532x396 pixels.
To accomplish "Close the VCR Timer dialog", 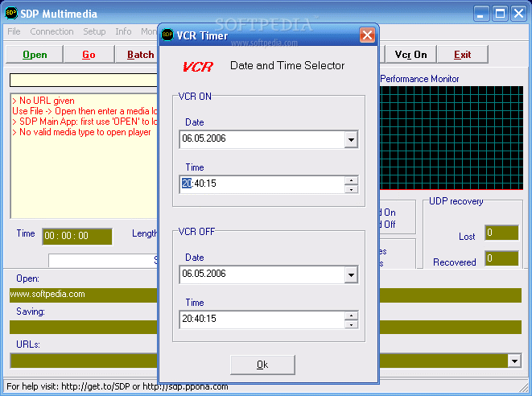I will pos(368,35).
